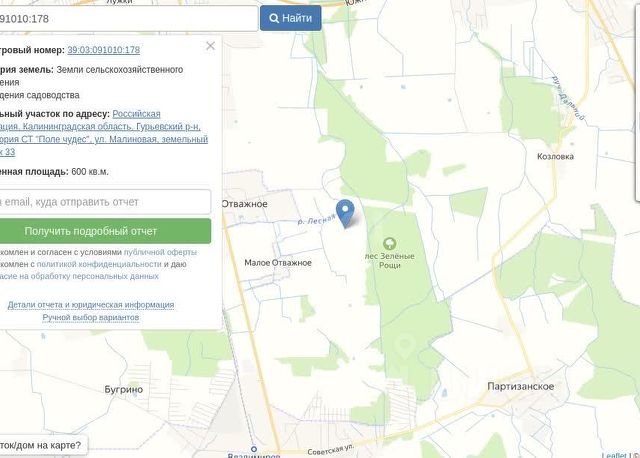The image size is (640, 458).
Task: Click the Бугрино map label
Action: [x=124, y=389]
